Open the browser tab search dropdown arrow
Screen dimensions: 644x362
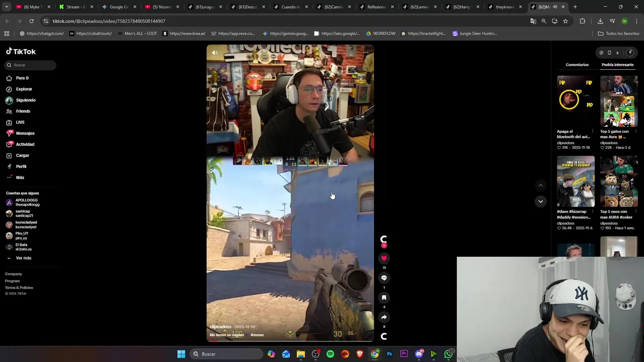[7, 7]
